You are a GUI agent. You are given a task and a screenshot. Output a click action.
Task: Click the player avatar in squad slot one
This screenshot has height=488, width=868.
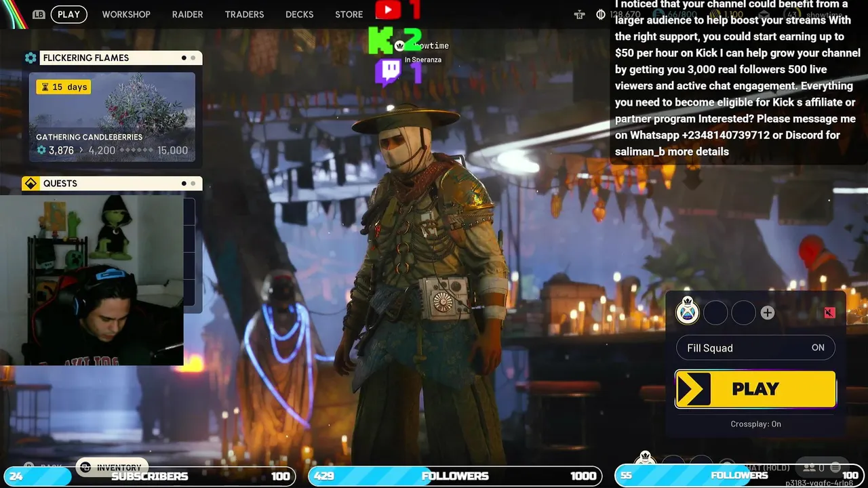(688, 312)
